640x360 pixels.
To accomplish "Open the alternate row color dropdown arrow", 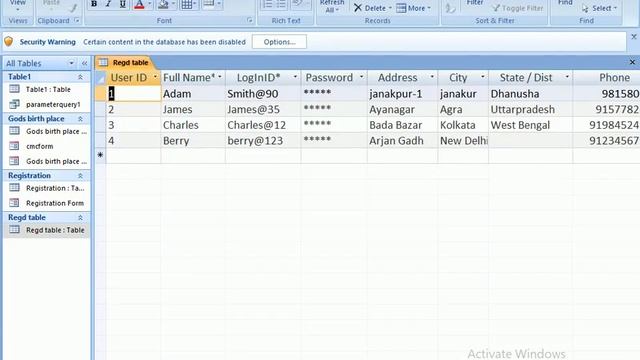I will [219, 4].
